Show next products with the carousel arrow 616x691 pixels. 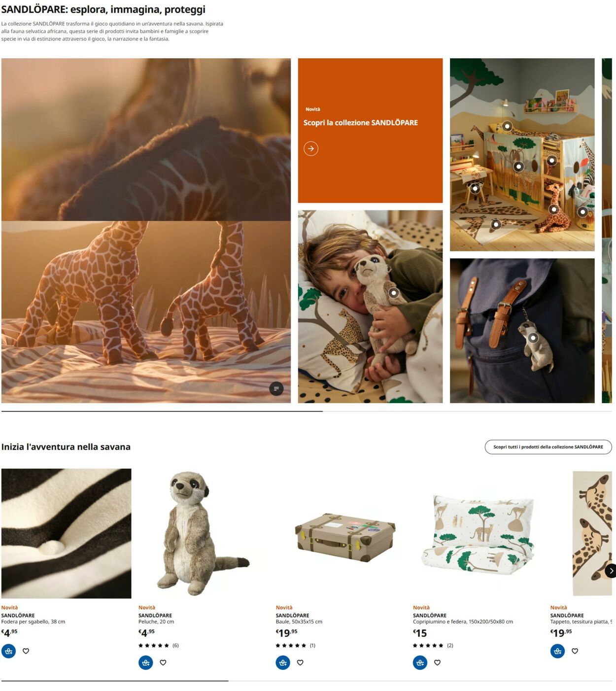click(611, 571)
